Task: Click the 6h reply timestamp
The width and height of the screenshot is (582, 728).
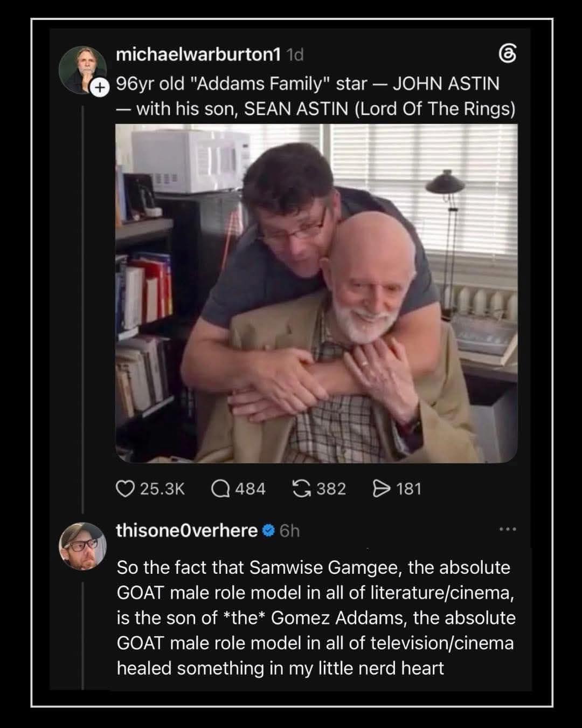Action: 289,531
